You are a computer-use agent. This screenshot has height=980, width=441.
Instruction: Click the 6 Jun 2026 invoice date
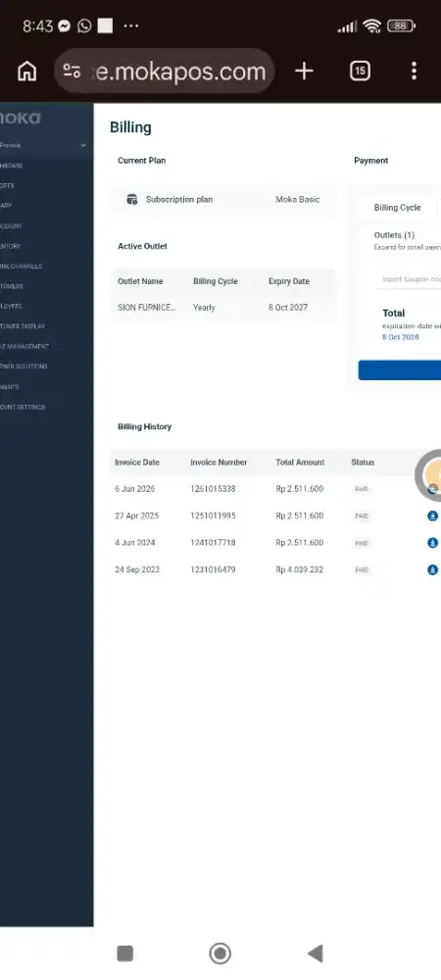(x=135, y=489)
